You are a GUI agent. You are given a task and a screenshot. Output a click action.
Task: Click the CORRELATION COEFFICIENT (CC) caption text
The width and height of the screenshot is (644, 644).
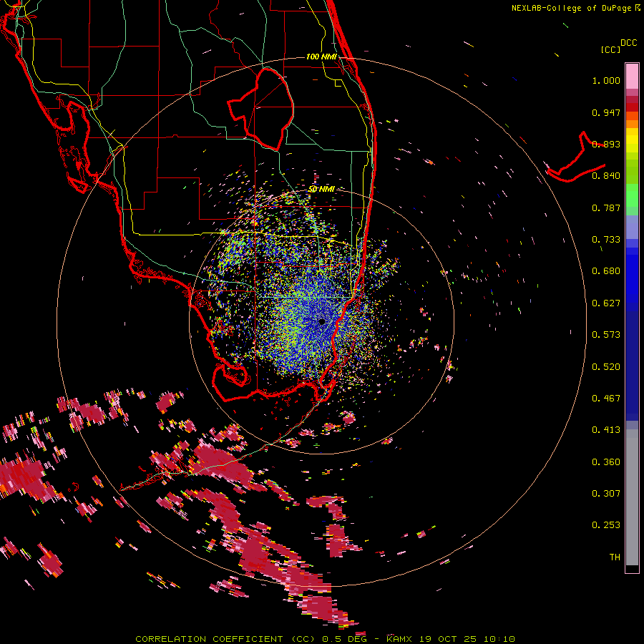[226, 639]
